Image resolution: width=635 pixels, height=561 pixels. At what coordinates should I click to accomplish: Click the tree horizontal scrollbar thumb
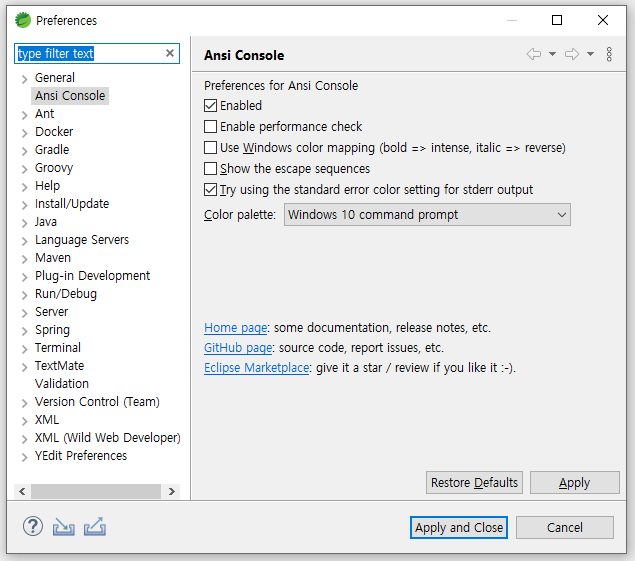click(96, 491)
